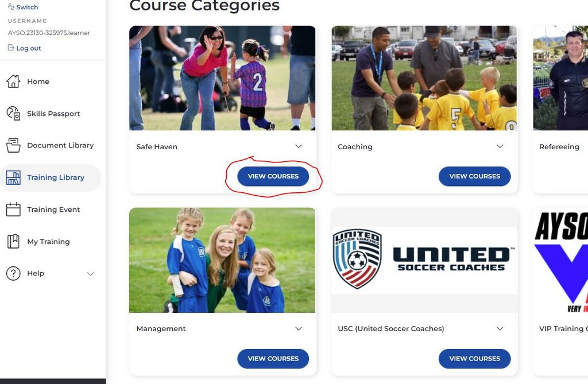Click Switch account link

coord(26,7)
